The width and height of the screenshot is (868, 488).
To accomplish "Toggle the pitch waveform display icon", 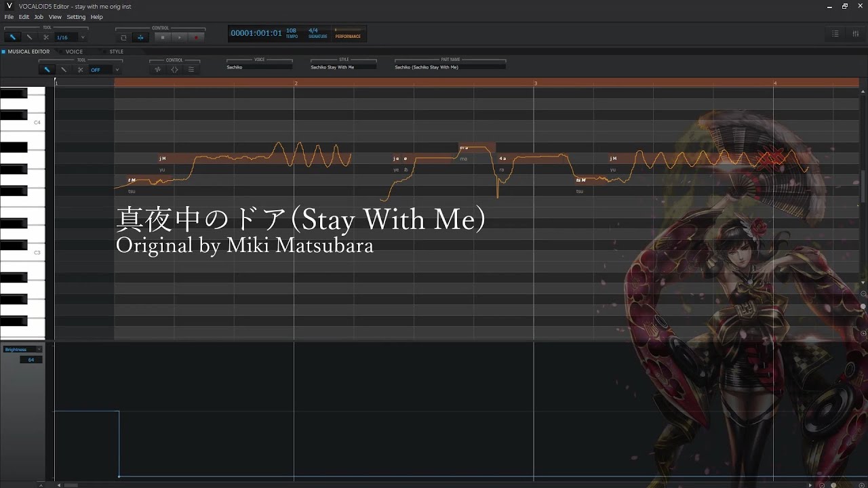I will click(157, 69).
